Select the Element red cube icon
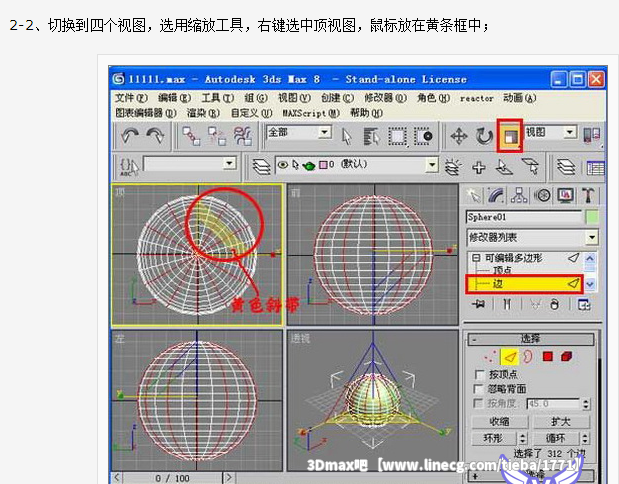Screen dimensions: 619x484 [566, 357]
